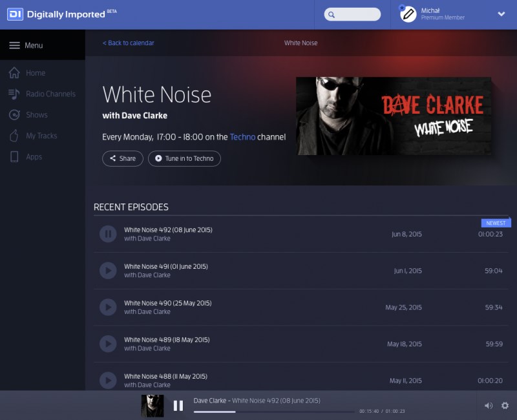Open the hamburger Menu icon
517x420 pixels.
(14, 45)
